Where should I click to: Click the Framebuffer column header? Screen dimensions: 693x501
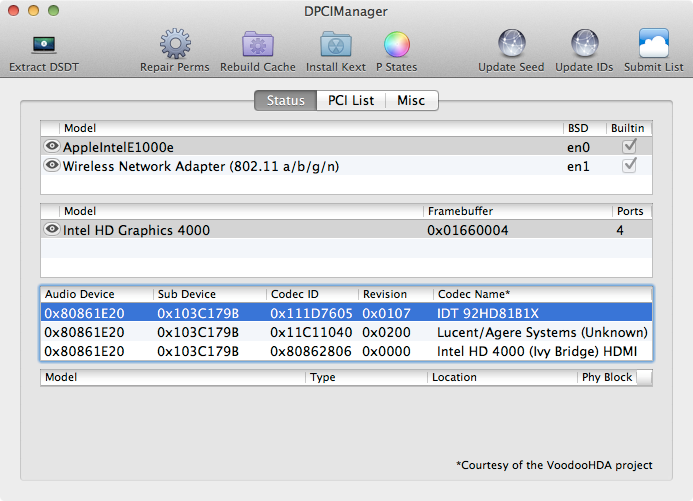pyautogui.click(x=517, y=211)
